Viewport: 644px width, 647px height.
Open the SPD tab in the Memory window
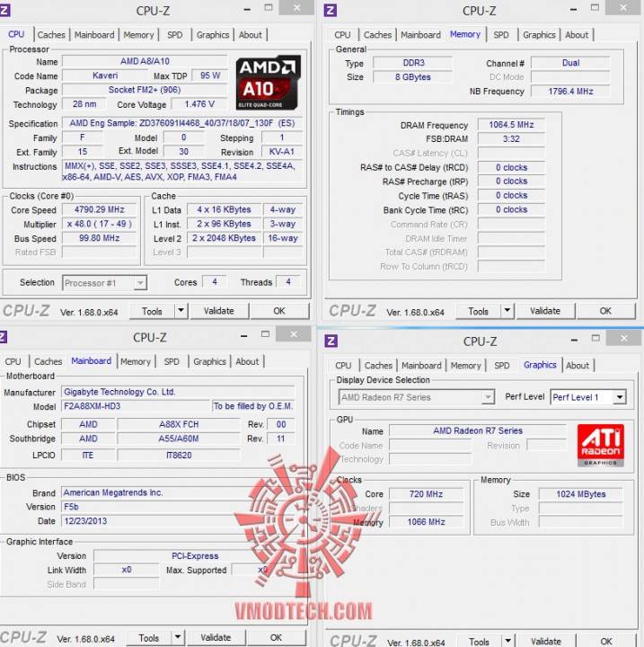(501, 35)
